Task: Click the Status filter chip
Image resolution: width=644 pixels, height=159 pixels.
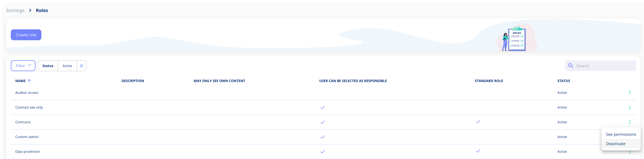Action: pyautogui.click(x=48, y=65)
